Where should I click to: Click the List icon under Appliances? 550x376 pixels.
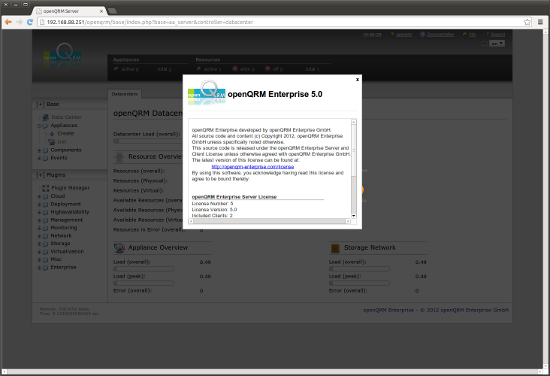coord(52,142)
